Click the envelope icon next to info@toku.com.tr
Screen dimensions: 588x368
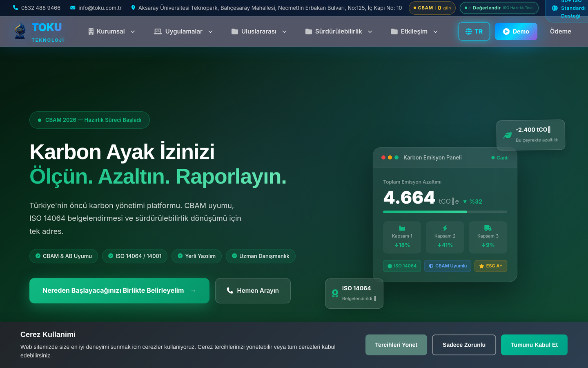[73, 8]
